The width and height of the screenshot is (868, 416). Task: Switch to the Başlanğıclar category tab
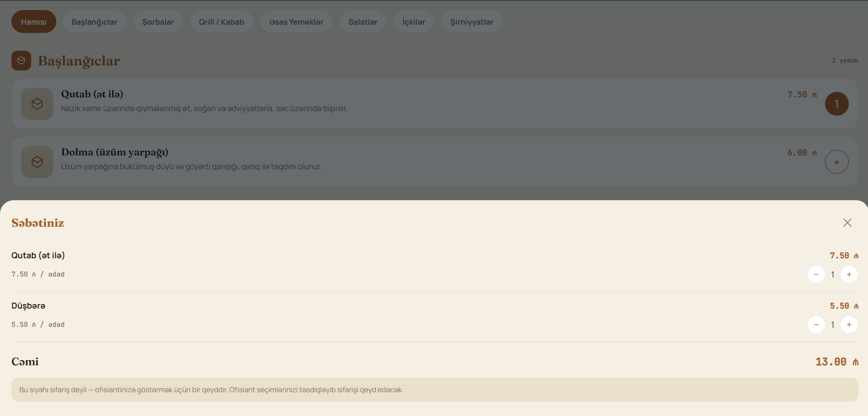pyautogui.click(x=94, y=22)
